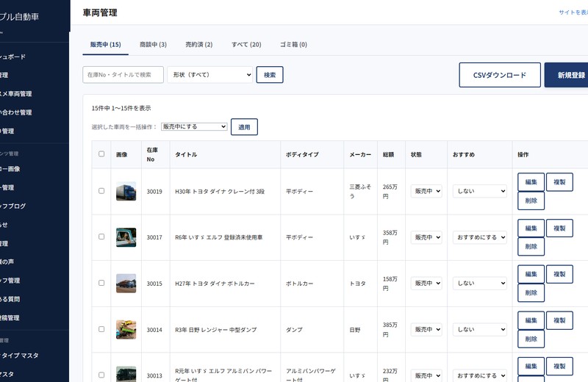Click the 新規登録 button
Image resolution: width=588 pixels, height=382 pixels.
567,75
